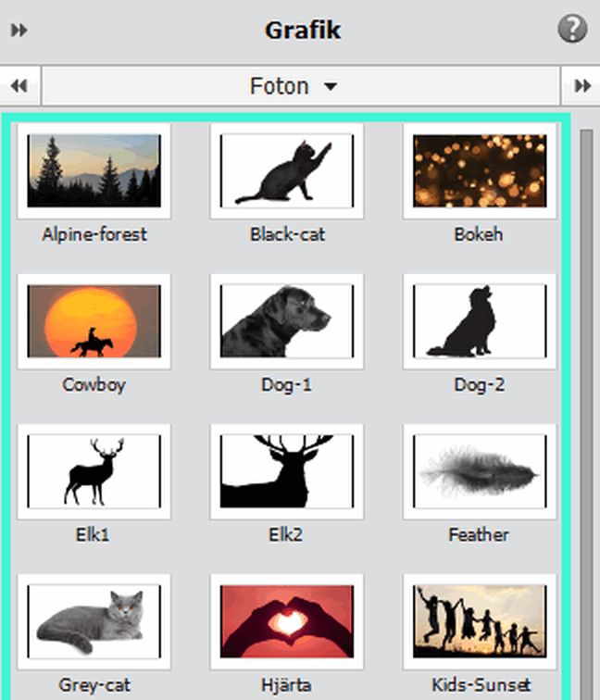Select the Dog-2 silhouette thumbnail
Image resolution: width=600 pixels, height=700 pixels.
click(x=480, y=321)
